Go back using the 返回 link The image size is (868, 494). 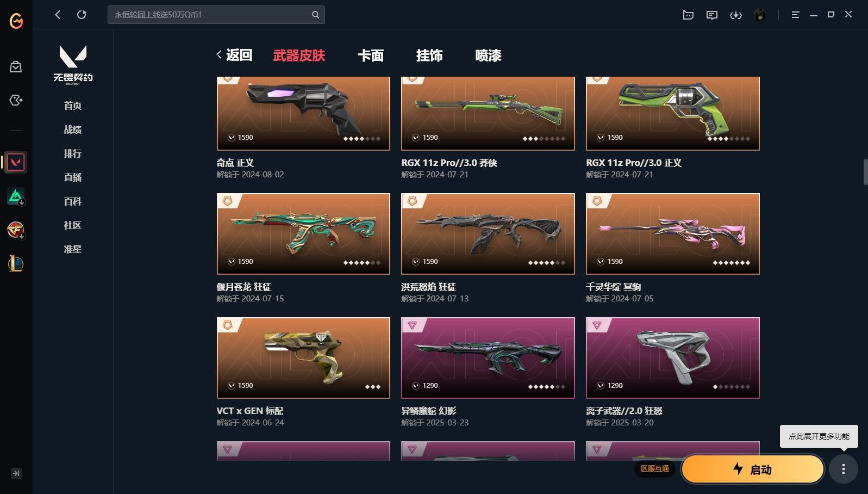coord(234,55)
